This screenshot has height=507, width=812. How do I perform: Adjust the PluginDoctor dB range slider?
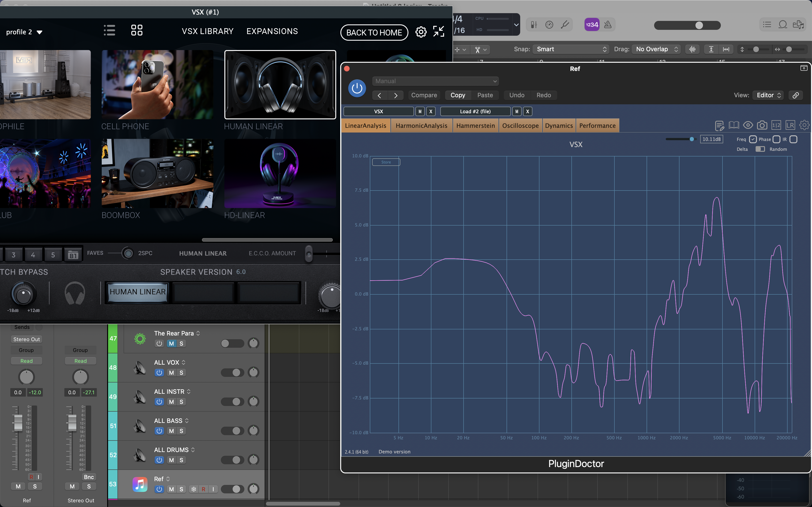(691, 139)
